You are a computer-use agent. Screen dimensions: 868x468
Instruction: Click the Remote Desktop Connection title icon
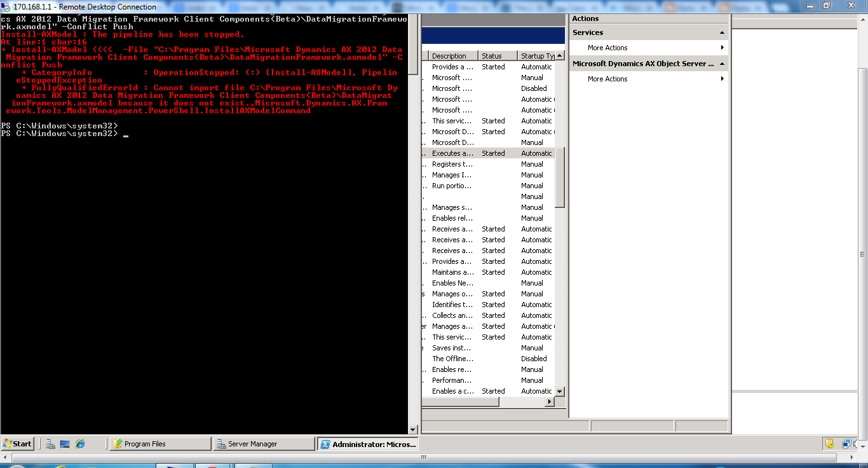[6, 6]
